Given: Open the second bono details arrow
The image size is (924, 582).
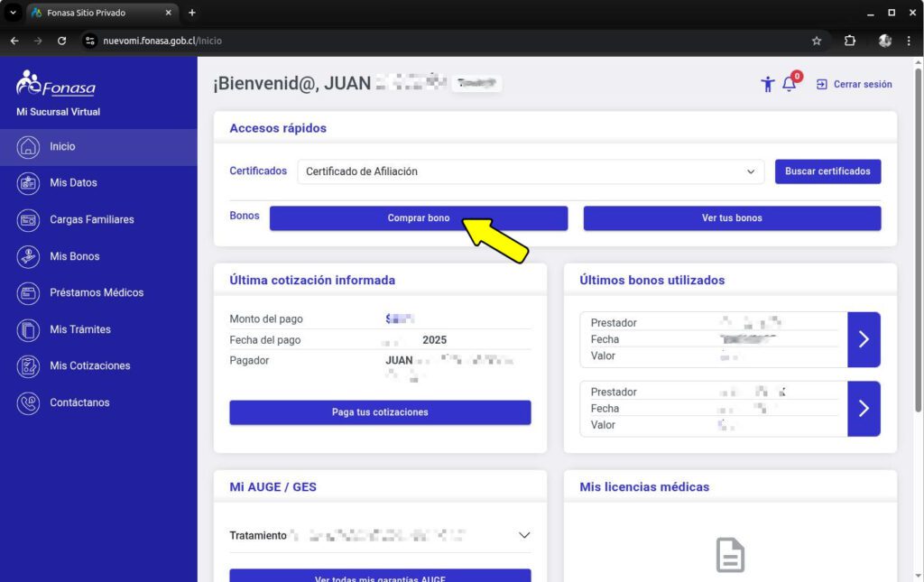Looking at the screenshot, I should (864, 409).
